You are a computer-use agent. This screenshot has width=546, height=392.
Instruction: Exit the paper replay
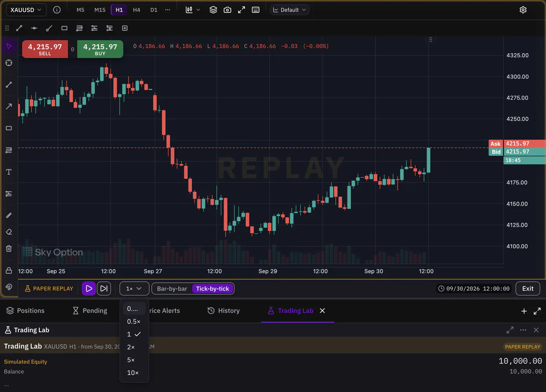point(528,288)
